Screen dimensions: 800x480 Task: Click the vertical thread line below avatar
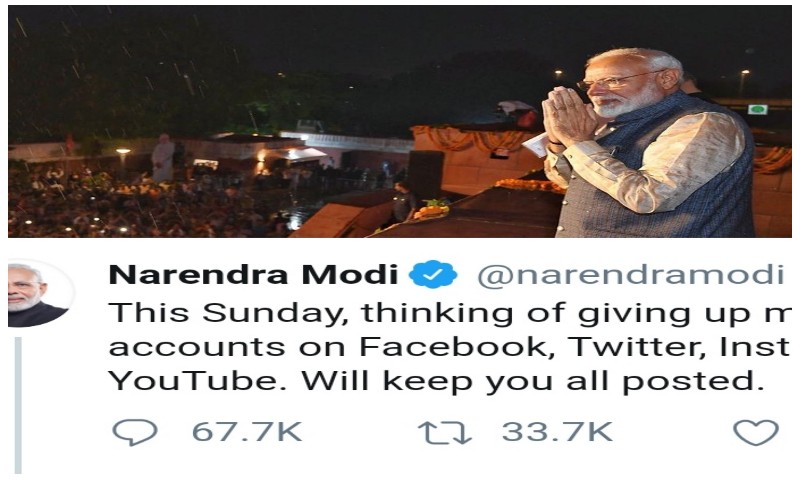point(18,405)
